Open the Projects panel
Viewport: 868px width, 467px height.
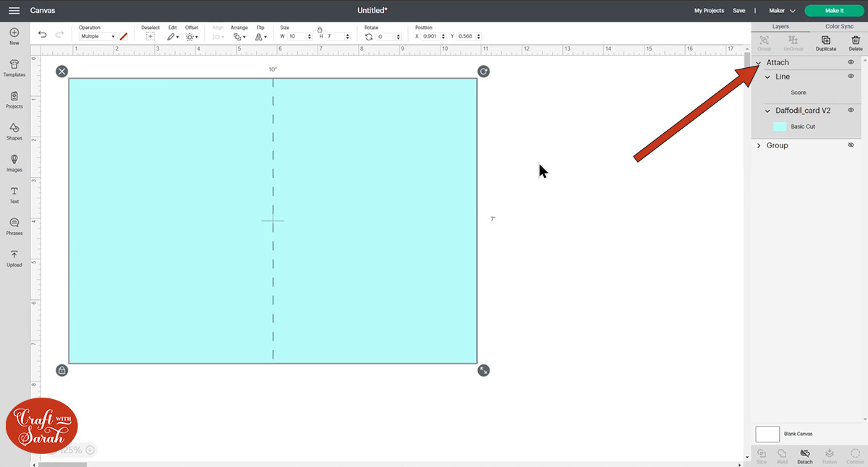[14, 100]
